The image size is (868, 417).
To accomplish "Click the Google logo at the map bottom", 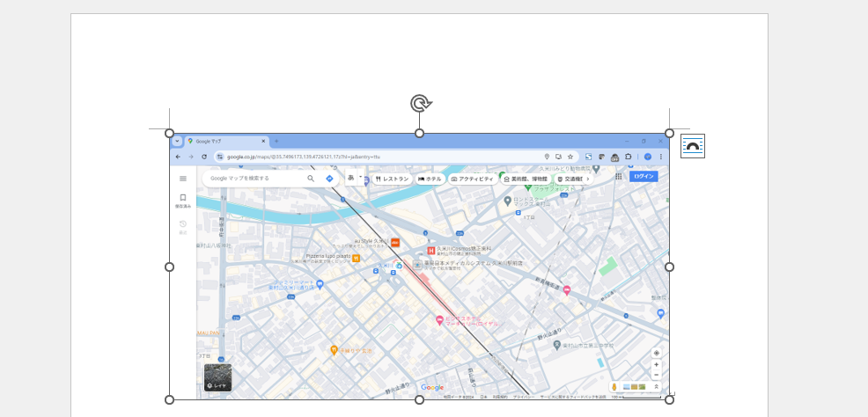I will (x=432, y=387).
